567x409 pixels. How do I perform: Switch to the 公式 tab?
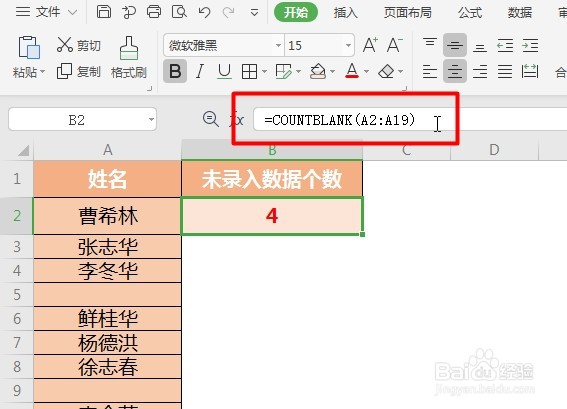[470, 13]
